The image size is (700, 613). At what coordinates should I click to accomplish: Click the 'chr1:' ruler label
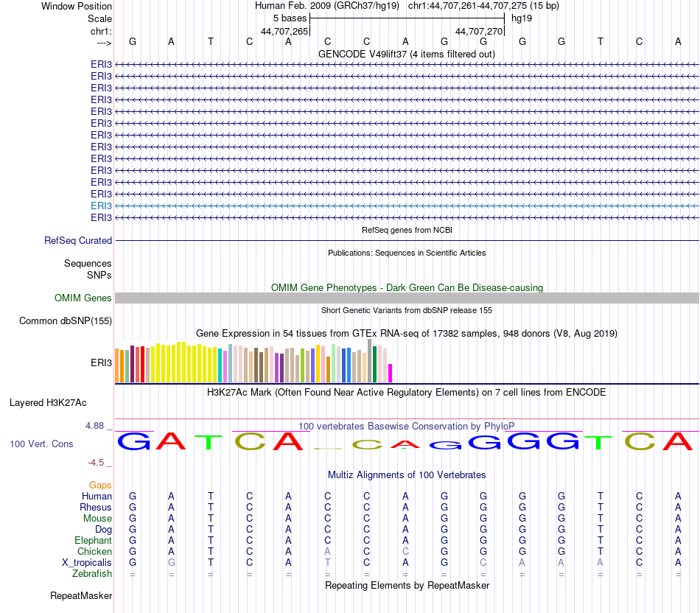[101, 31]
